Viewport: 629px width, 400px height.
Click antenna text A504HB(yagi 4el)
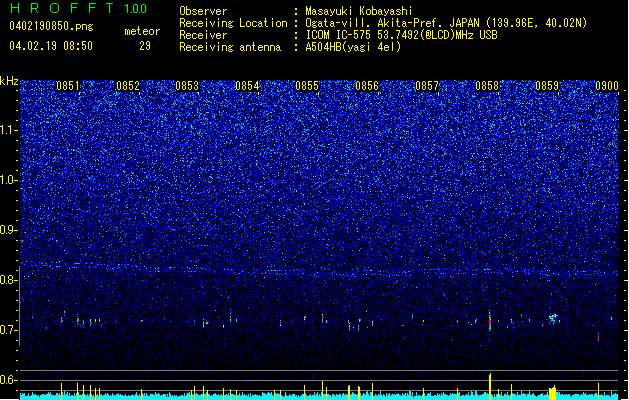353,47
